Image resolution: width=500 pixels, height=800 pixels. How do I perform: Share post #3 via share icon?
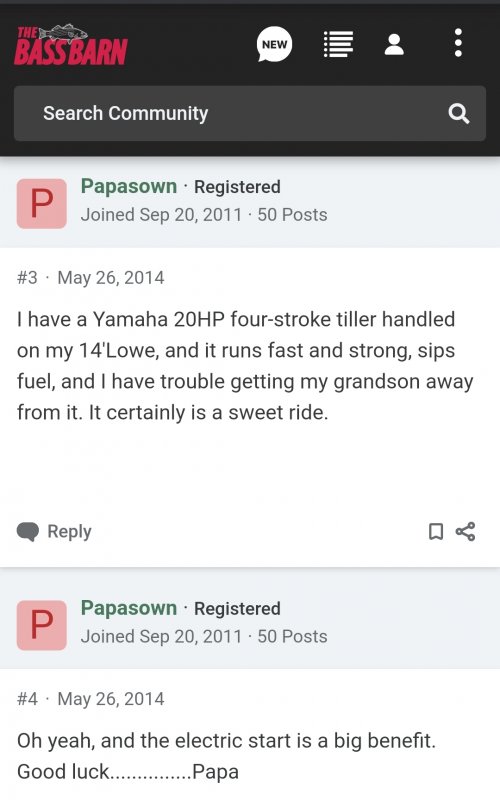pos(465,532)
